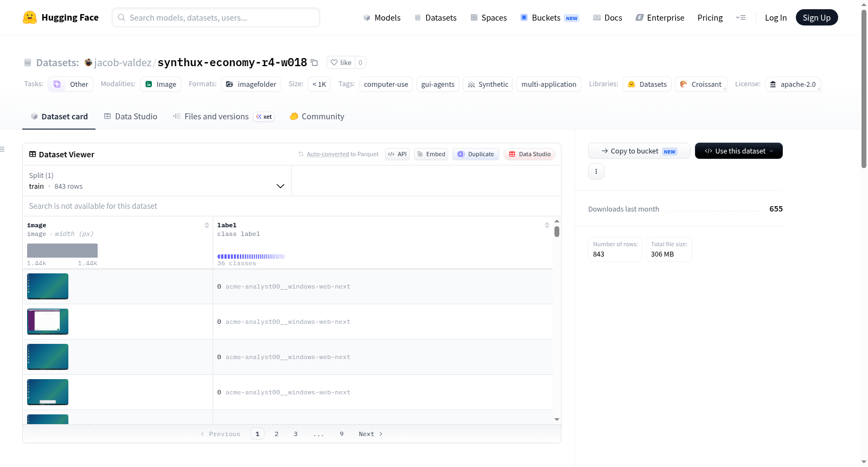Viewport: 868px width, 467px height.
Task: Open the Docs page
Action: click(x=608, y=17)
